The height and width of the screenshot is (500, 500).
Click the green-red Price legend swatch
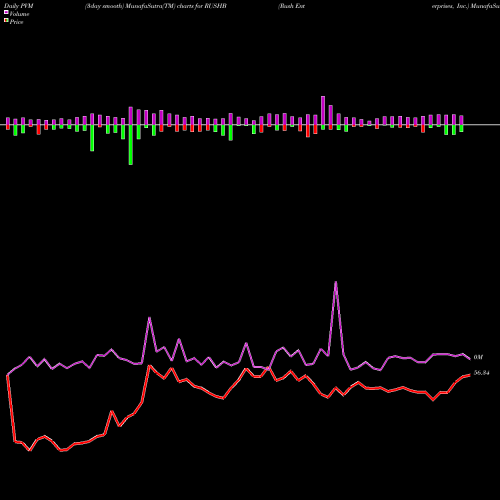click(6, 21)
